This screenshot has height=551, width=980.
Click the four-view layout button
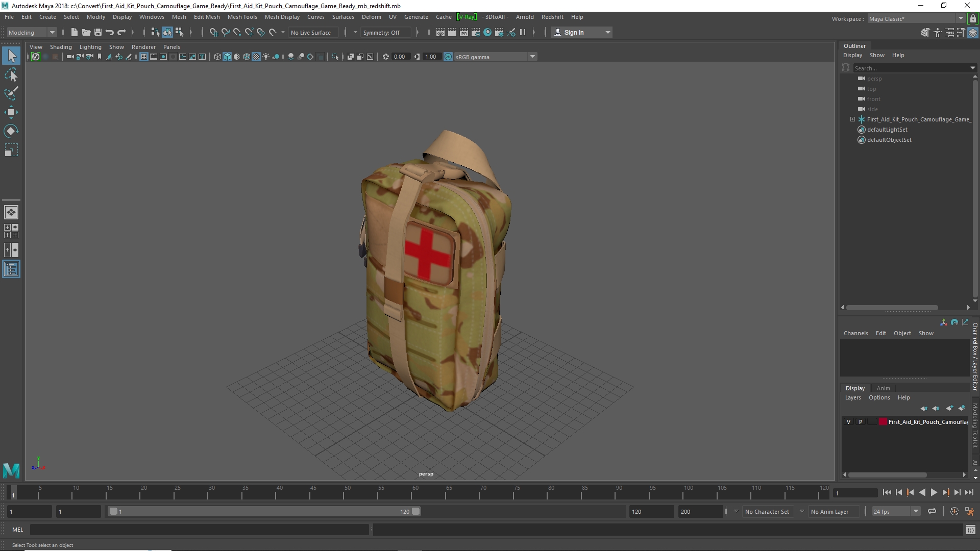(x=11, y=231)
